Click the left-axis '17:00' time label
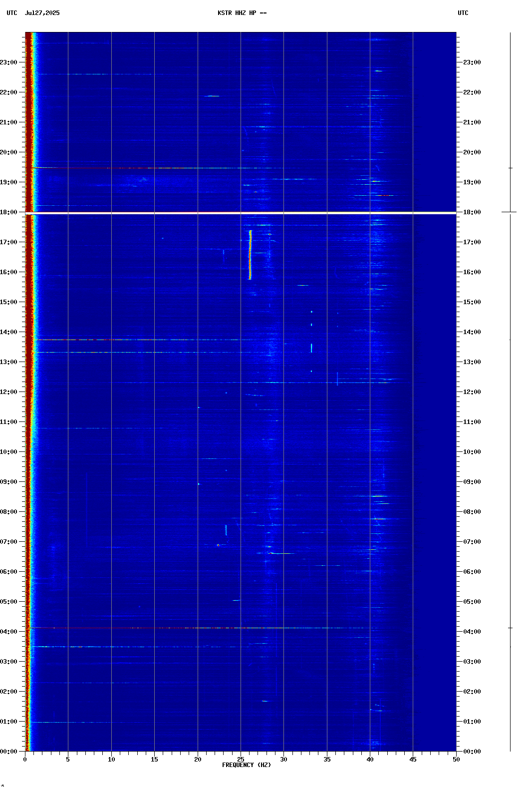Screen dimensions: 532x791 (x=8, y=242)
